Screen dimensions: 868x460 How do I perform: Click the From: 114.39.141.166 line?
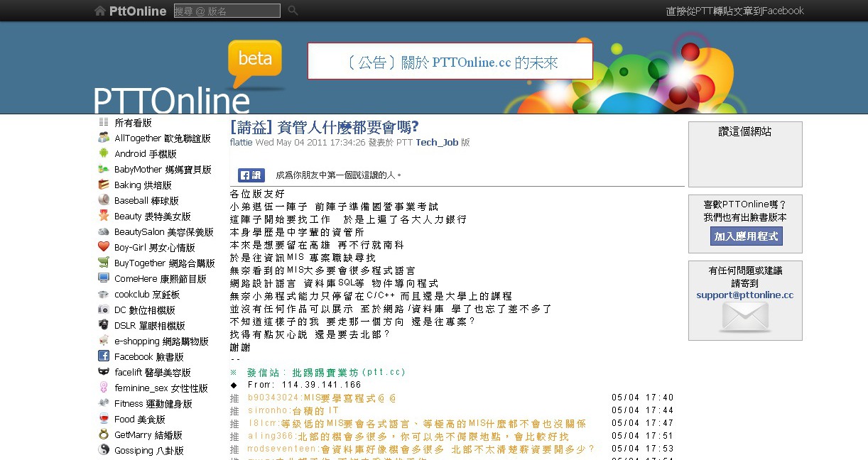pos(296,385)
